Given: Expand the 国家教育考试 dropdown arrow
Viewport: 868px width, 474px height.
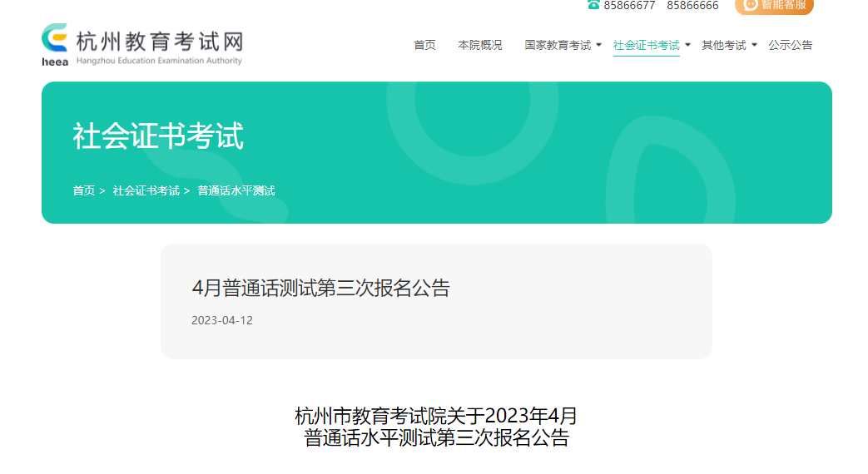Looking at the screenshot, I should 598,46.
